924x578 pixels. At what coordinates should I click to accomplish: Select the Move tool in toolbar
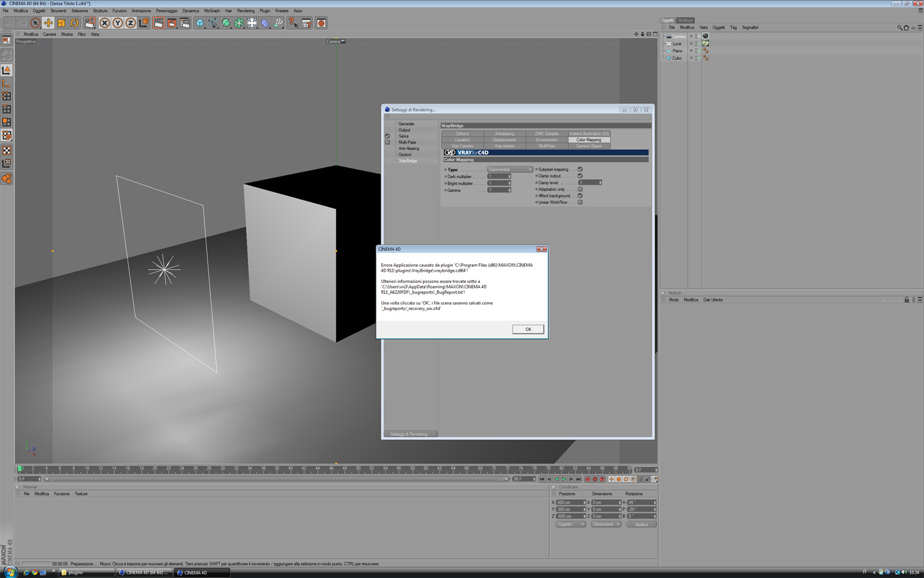[48, 23]
